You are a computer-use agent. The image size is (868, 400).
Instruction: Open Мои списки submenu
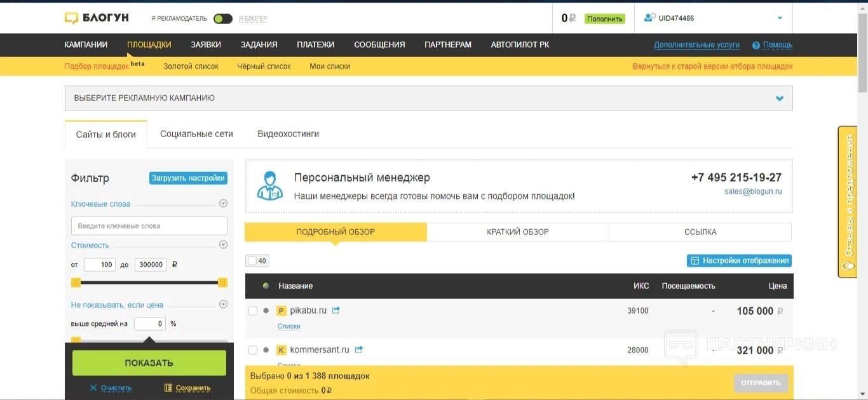pos(330,66)
